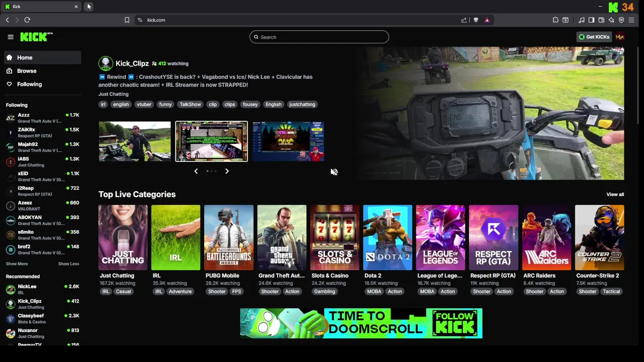Viewport: 644px width, 362px height.
Task: Toggle the browser sidebar panel icon
Action: pyautogui.click(x=591, y=20)
